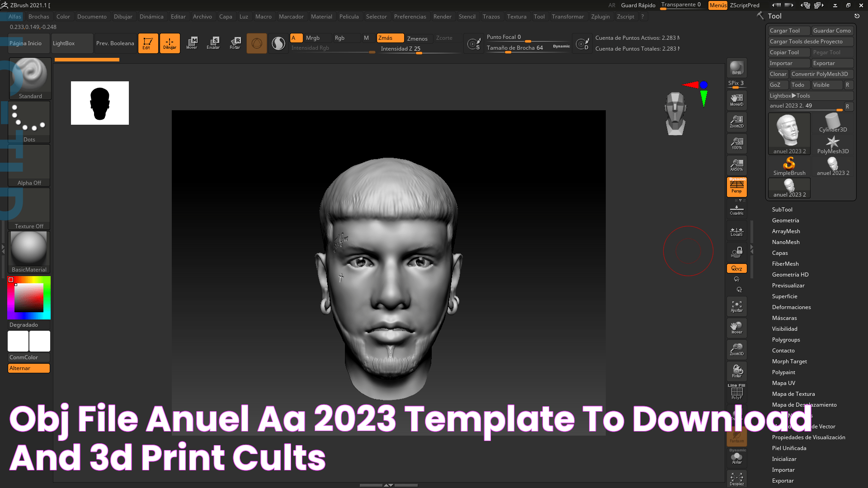Screen dimensions: 868x488
Task: Click the Guardar Como button
Action: point(832,31)
